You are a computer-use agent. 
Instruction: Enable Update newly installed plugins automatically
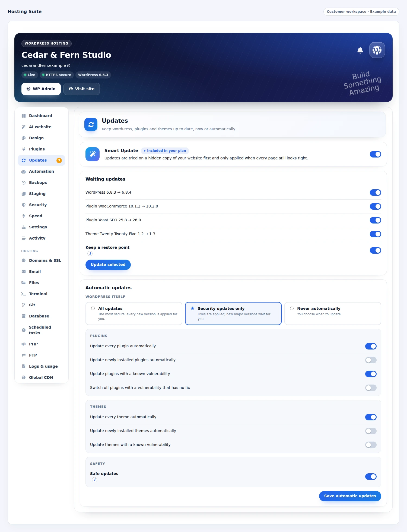371,360
